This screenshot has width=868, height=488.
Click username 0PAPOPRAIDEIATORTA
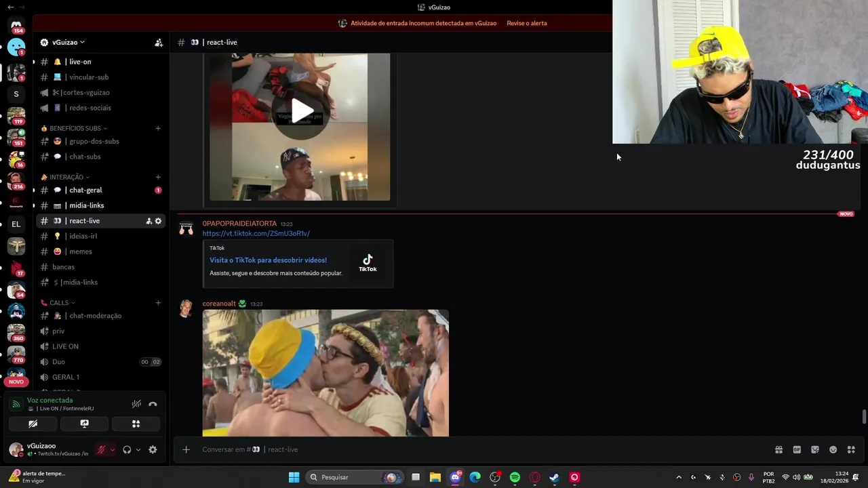239,224
